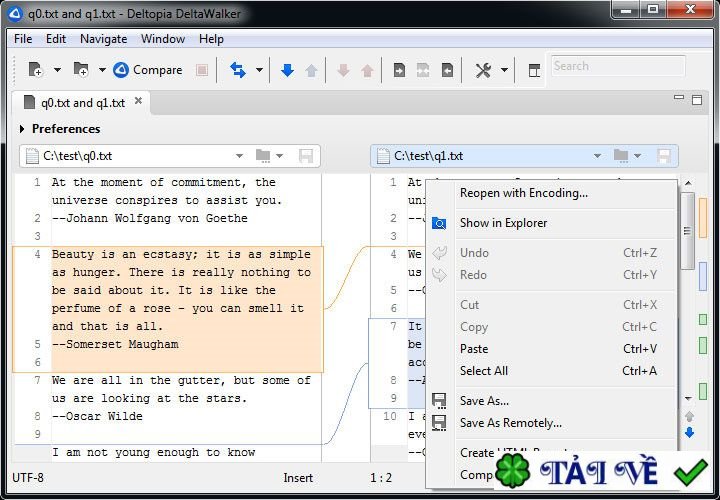Viewport: 720px width, 500px height.
Task: Click the red down arrow toolbar icon
Action: 343,70
